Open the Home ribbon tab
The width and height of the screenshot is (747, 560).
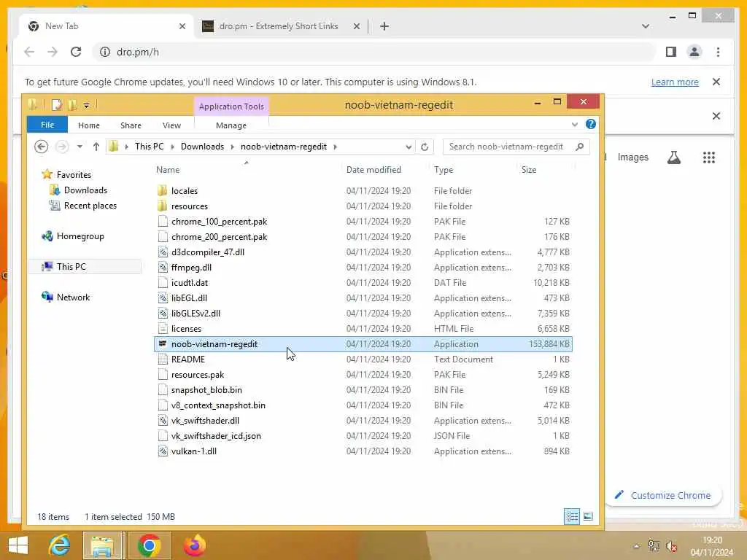[x=88, y=125]
